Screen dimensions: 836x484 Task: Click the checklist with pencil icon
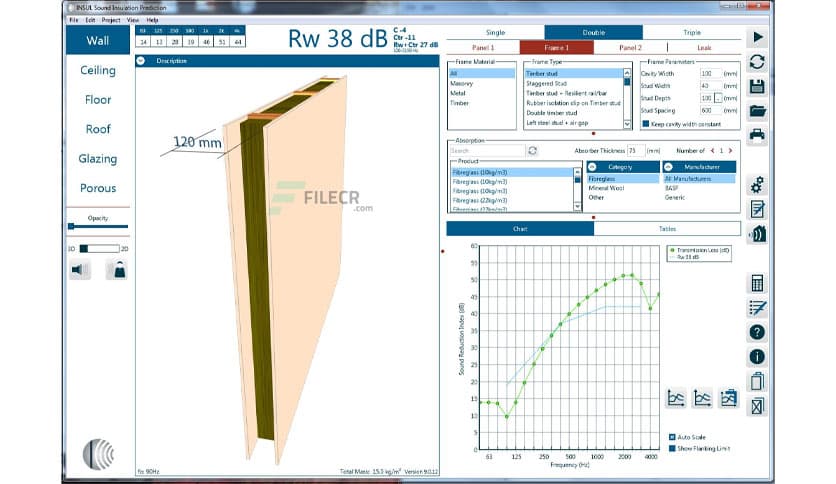coord(758,308)
